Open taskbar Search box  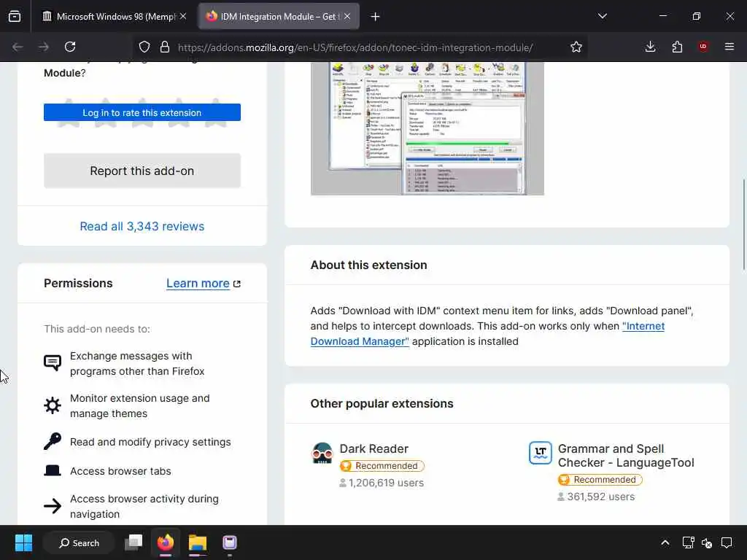79,542
